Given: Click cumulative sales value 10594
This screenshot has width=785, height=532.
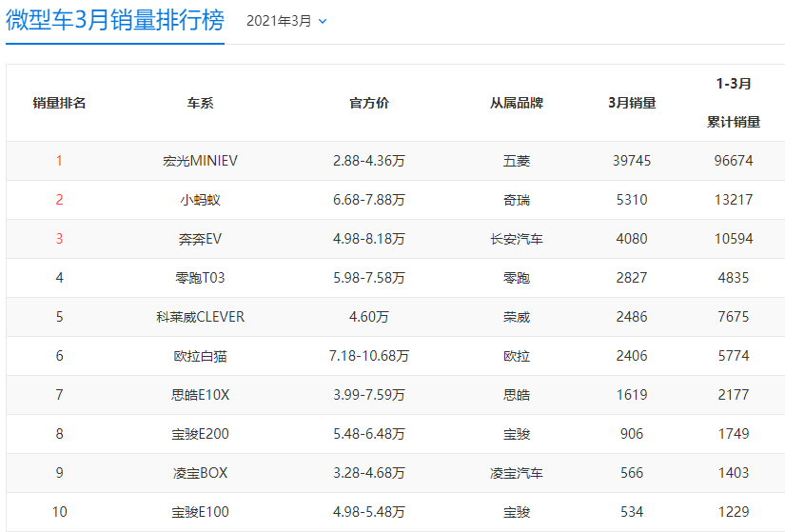Looking at the screenshot, I should coord(734,239).
